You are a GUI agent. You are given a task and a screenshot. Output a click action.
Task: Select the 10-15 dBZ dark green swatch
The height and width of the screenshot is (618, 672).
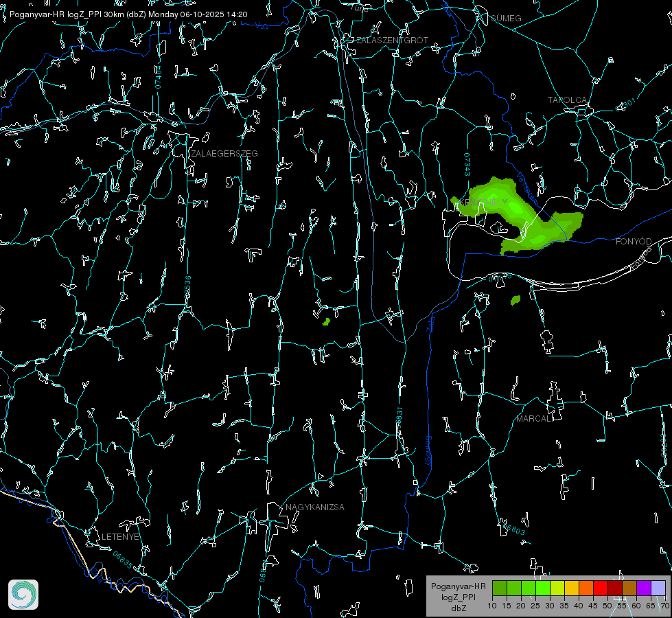click(x=500, y=588)
